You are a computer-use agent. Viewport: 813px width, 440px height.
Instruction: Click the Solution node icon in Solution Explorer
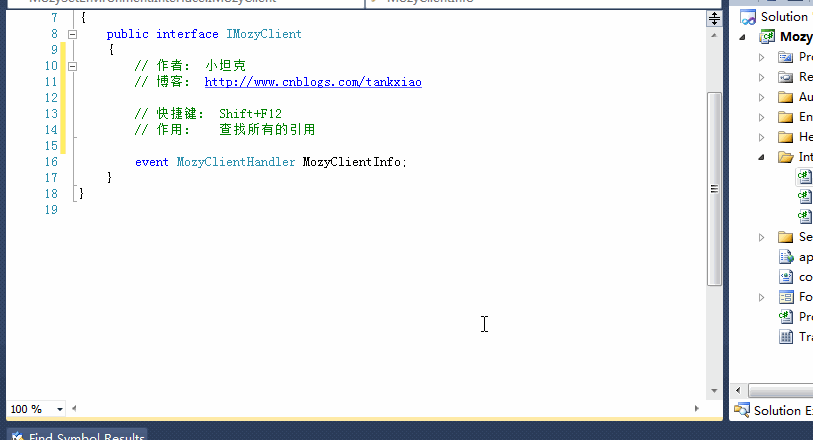coord(748,17)
